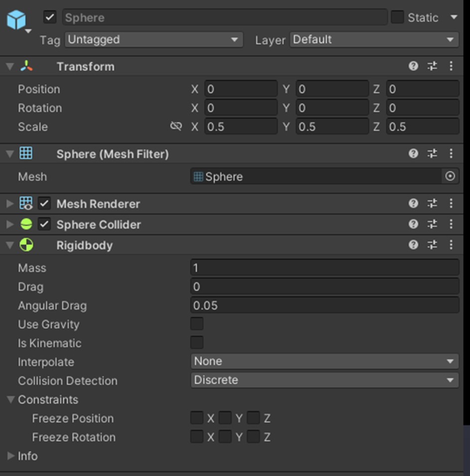470x476 pixels.
Task: Expand the Sphere Collider component
Action: tap(10, 225)
